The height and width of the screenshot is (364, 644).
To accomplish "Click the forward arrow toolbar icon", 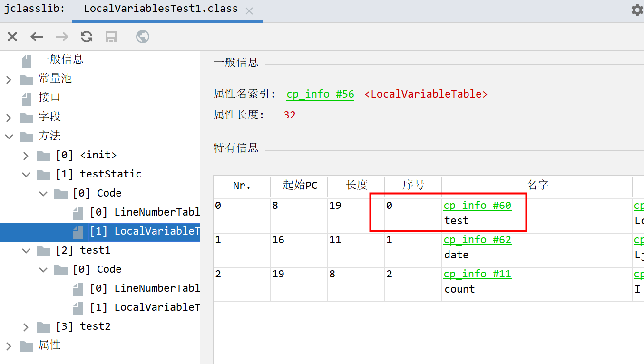I will pyautogui.click(x=62, y=37).
